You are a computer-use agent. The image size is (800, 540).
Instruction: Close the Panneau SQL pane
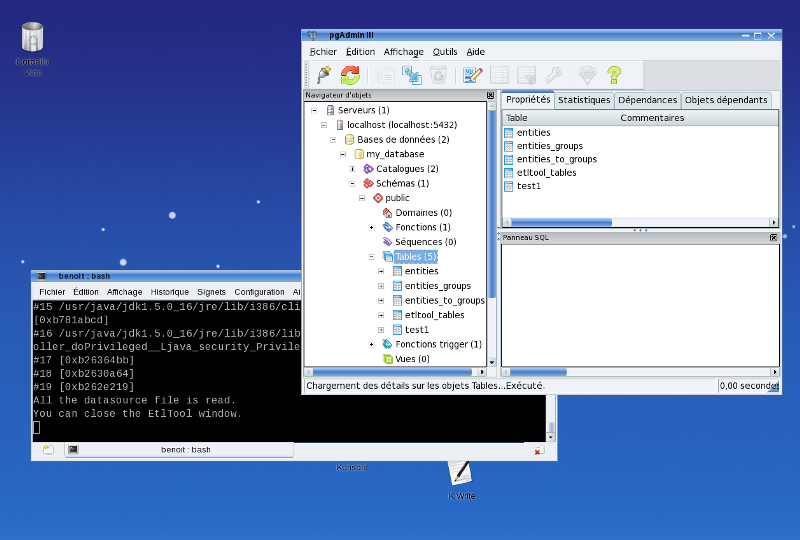point(773,237)
